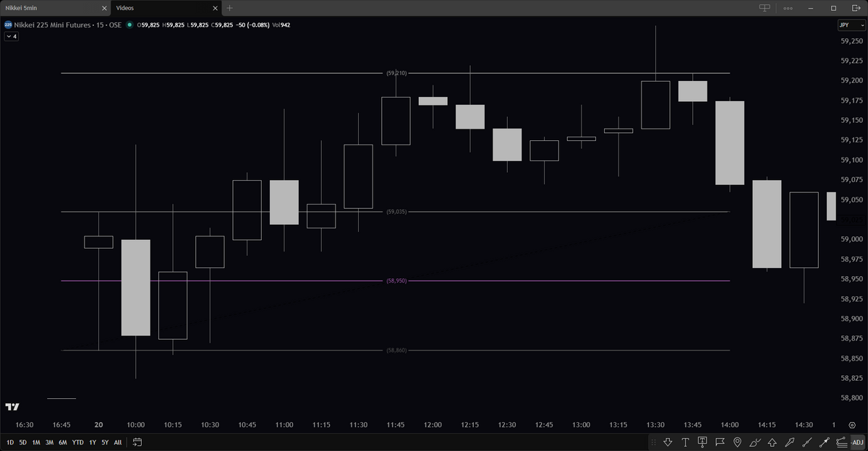Maximize the TradingView window
Image resolution: width=868 pixels, height=451 pixels.
833,8
